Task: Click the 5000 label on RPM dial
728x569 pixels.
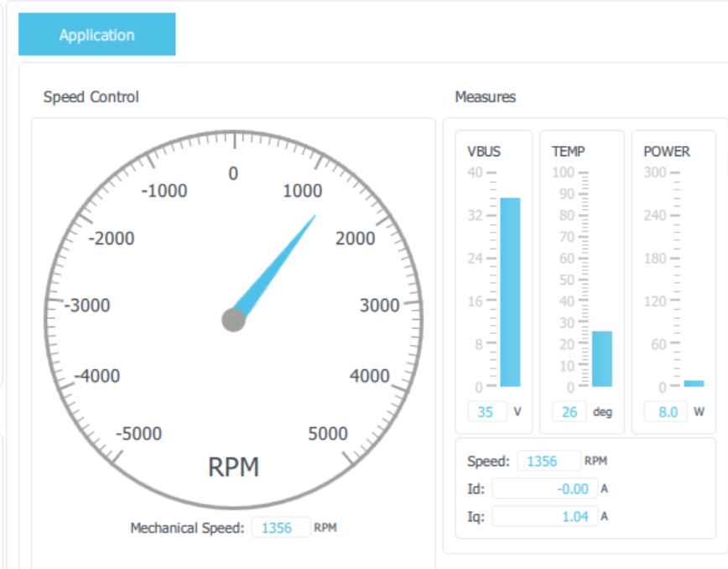Action: point(328,434)
